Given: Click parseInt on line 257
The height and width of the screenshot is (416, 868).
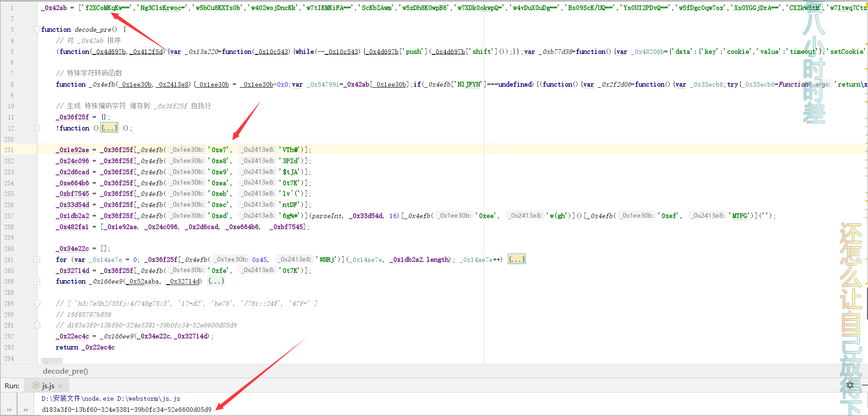Looking at the screenshot, I should (x=327, y=216).
